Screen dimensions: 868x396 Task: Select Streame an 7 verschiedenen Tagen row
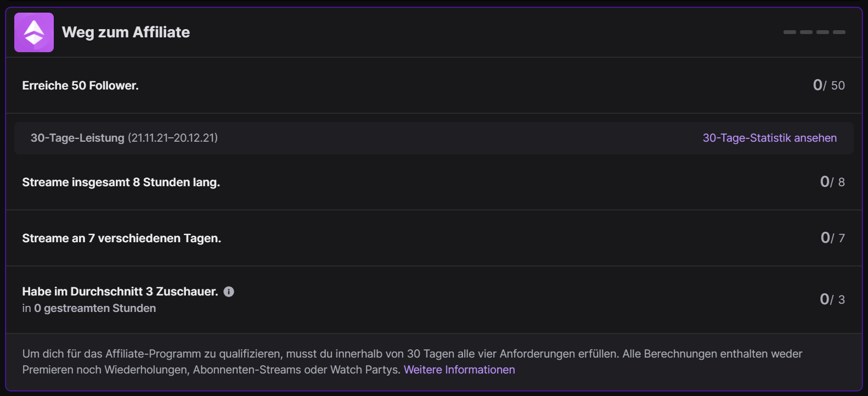(121, 238)
